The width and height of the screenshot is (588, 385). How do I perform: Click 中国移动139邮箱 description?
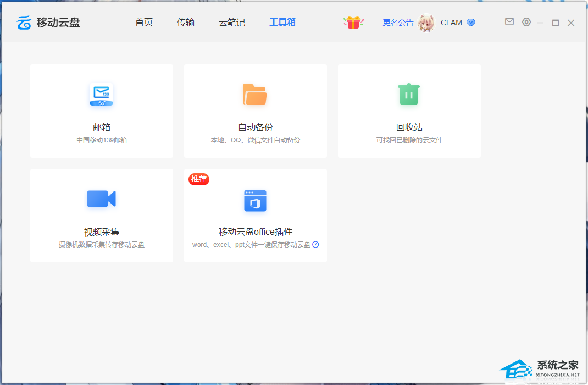coord(102,140)
